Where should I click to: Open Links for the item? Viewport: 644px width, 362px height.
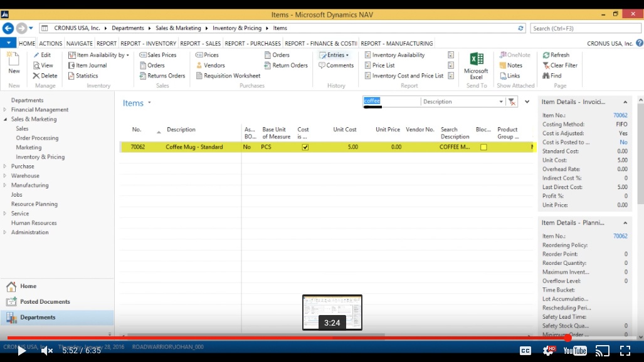(510, 76)
